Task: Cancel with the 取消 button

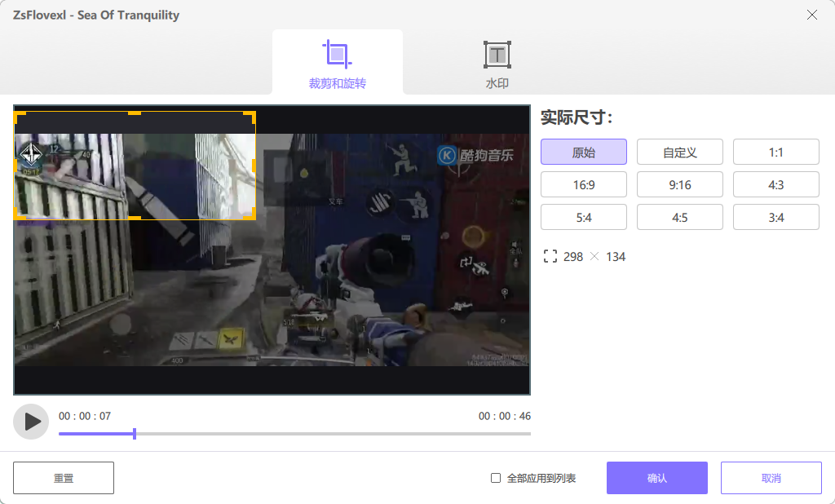Action: click(x=771, y=478)
